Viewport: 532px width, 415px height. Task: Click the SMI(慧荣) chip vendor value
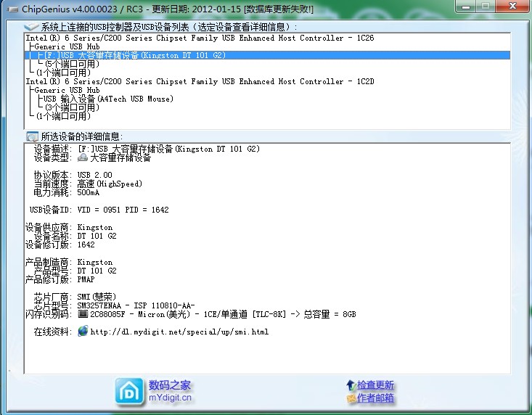(97, 297)
